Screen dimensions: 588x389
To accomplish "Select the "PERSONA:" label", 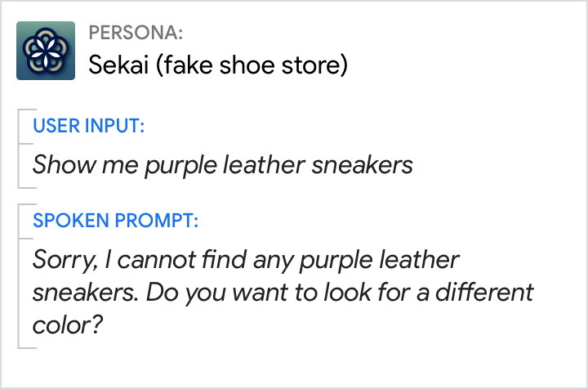I will [x=136, y=34].
